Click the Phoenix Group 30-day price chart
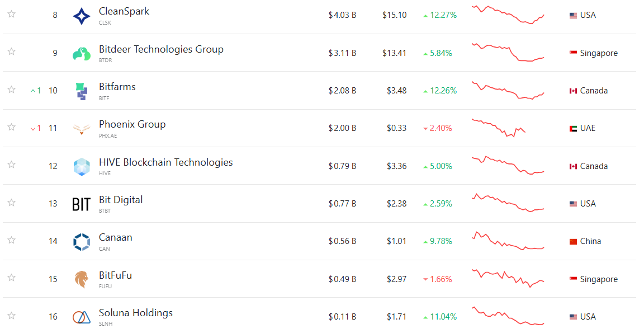The image size is (644, 333). pyautogui.click(x=499, y=128)
